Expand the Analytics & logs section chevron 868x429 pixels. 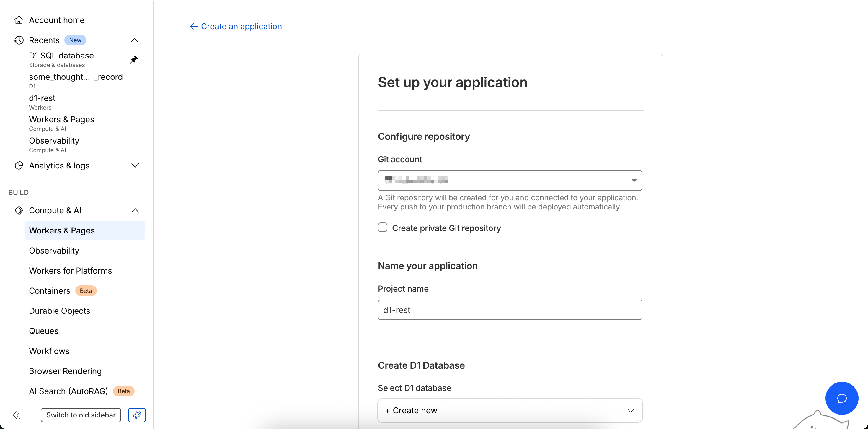coord(135,165)
